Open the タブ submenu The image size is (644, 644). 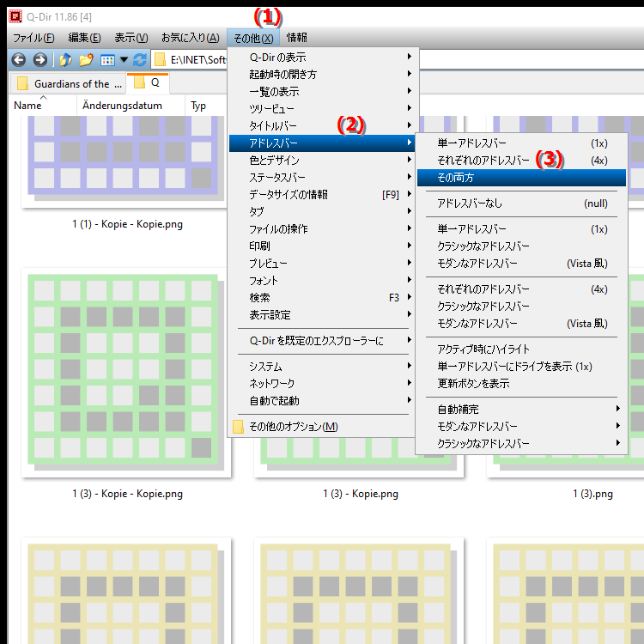(x=322, y=212)
